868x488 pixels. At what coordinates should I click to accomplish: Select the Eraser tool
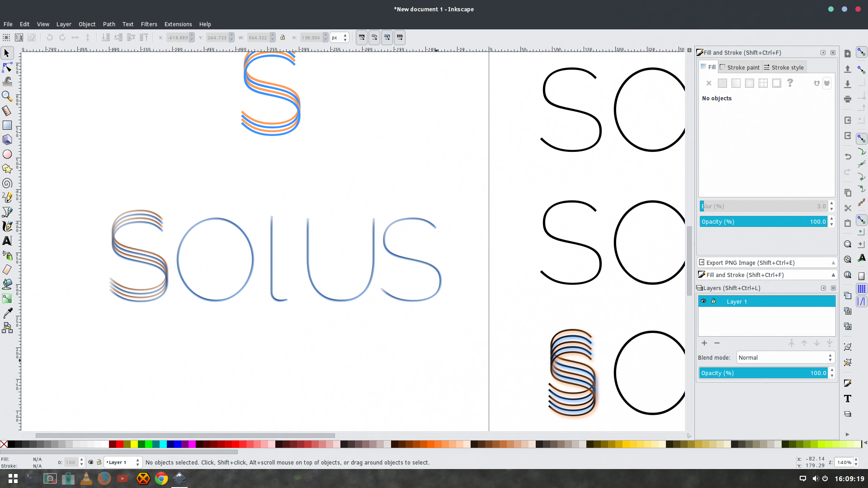(7, 270)
